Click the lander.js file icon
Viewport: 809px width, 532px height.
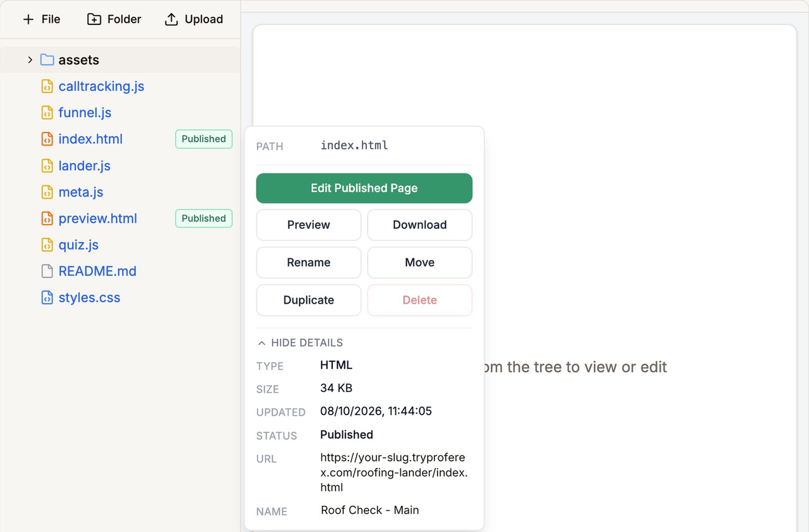(x=47, y=166)
